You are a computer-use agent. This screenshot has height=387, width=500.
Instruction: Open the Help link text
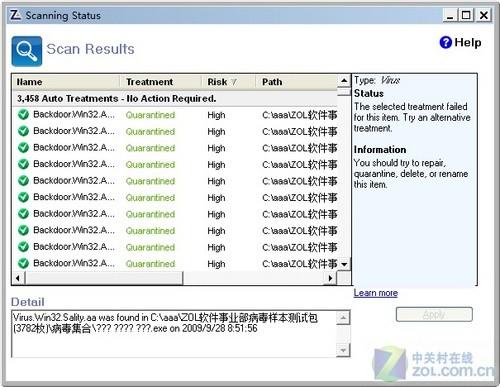click(468, 42)
